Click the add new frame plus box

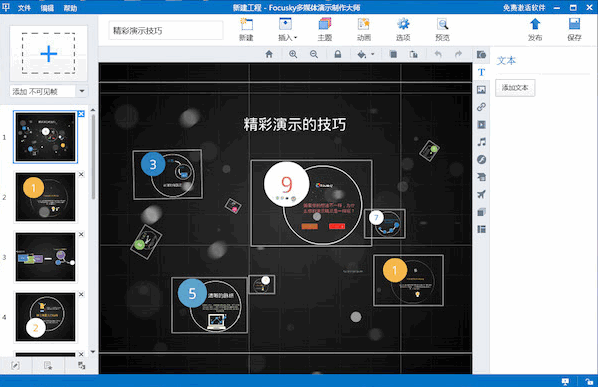click(48, 53)
